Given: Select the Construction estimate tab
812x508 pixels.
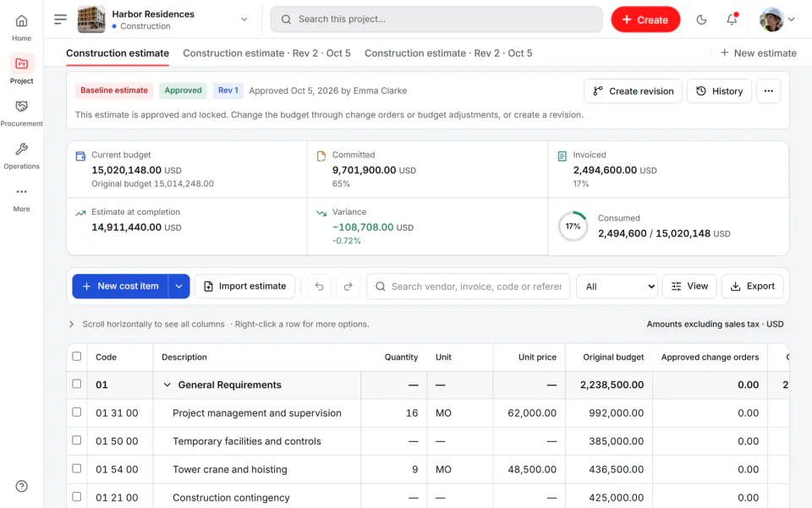Looking at the screenshot, I should coord(118,53).
